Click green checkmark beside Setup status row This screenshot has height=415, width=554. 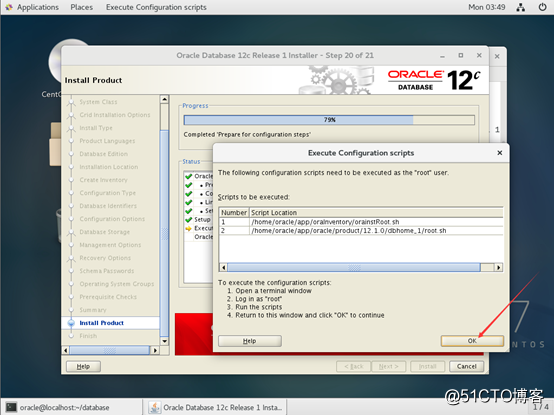point(189,220)
